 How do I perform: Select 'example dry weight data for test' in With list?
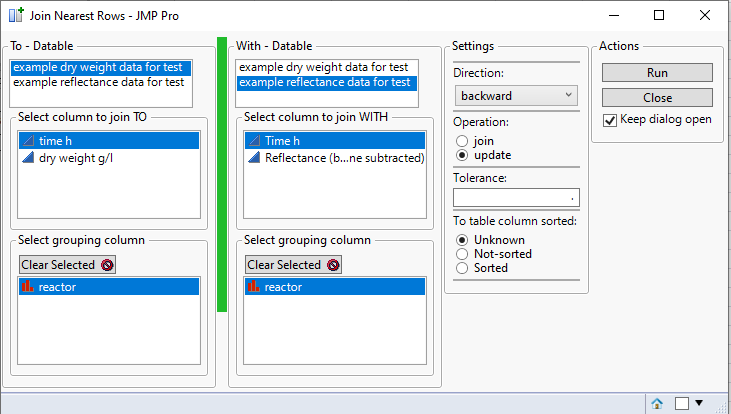pos(324,67)
